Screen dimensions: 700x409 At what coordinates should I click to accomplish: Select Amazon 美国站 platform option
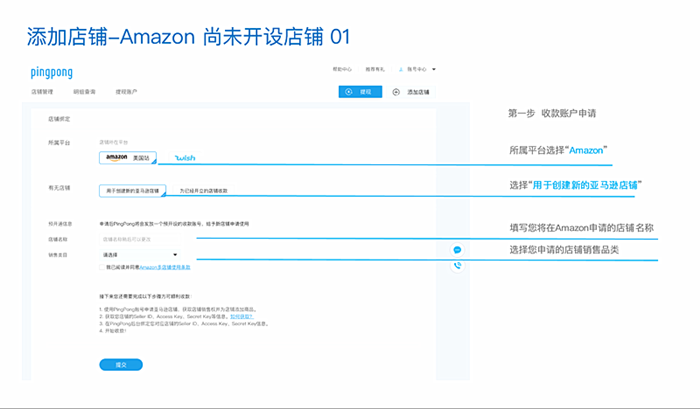click(x=128, y=158)
